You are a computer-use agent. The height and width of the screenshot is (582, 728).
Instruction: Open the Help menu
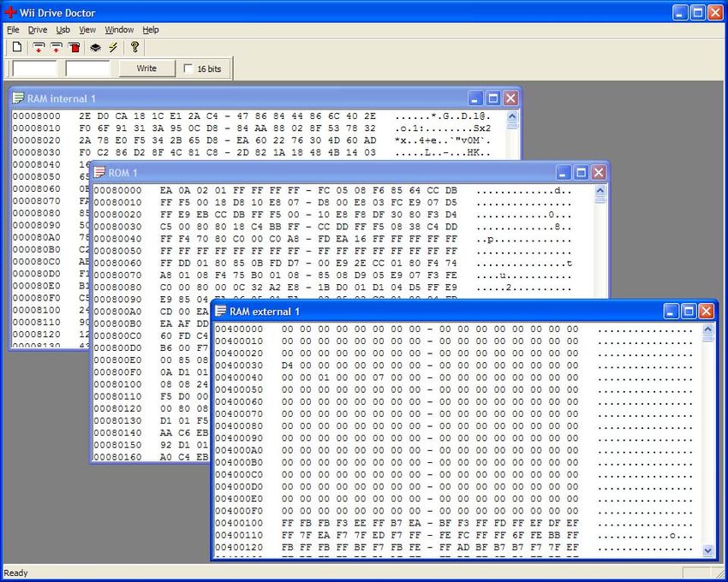(x=151, y=30)
